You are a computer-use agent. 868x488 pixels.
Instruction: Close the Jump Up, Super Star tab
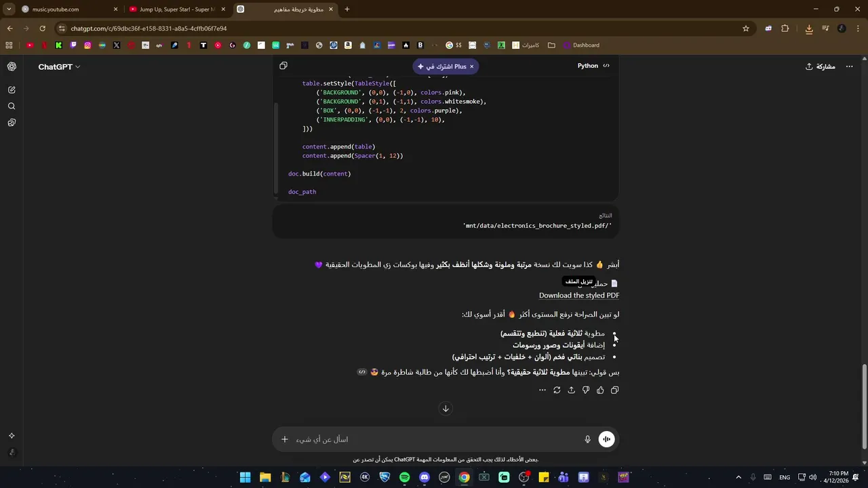click(x=223, y=9)
